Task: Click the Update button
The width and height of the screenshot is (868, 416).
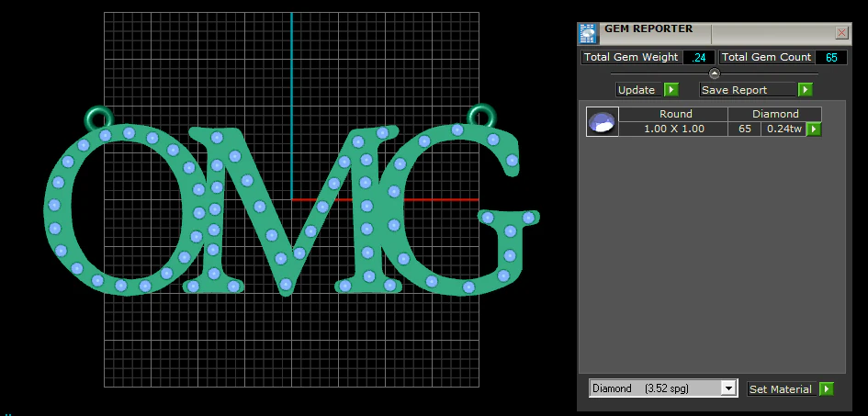Action: tap(639, 90)
